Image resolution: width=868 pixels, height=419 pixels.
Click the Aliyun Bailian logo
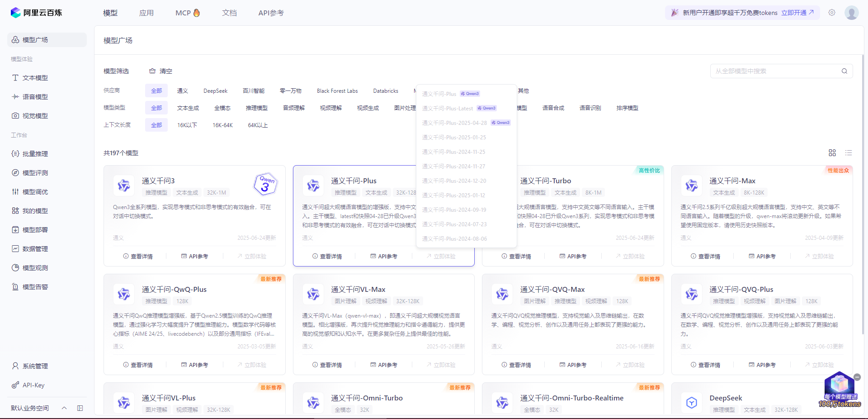tap(36, 13)
